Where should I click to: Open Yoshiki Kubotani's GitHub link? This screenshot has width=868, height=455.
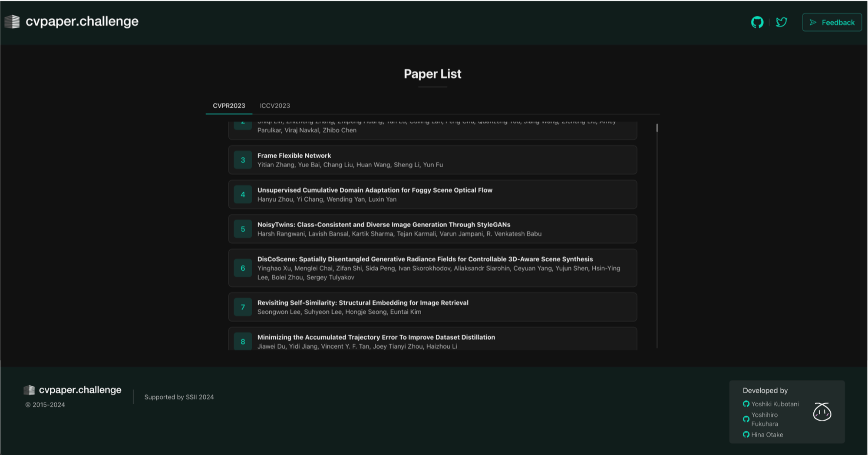(775, 404)
